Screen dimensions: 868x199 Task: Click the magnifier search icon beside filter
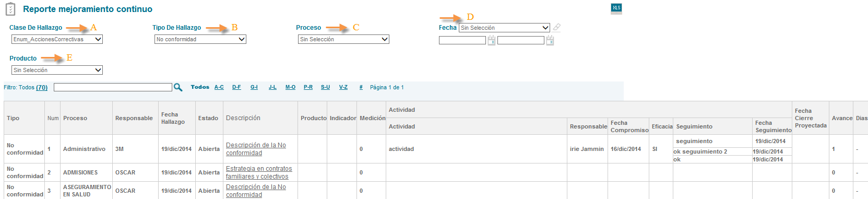[x=178, y=87]
